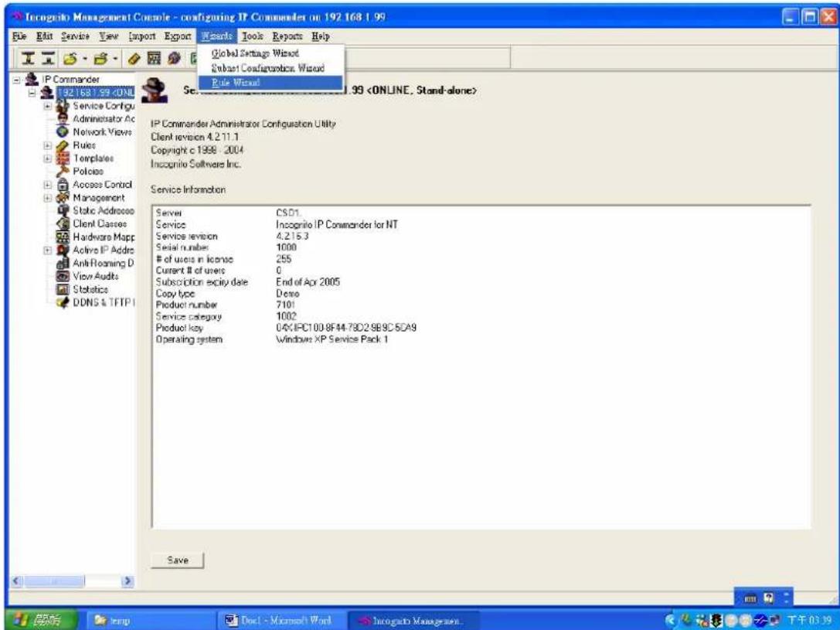Open the Edit menu
Screen dimensions: 840x630
(x=45, y=36)
